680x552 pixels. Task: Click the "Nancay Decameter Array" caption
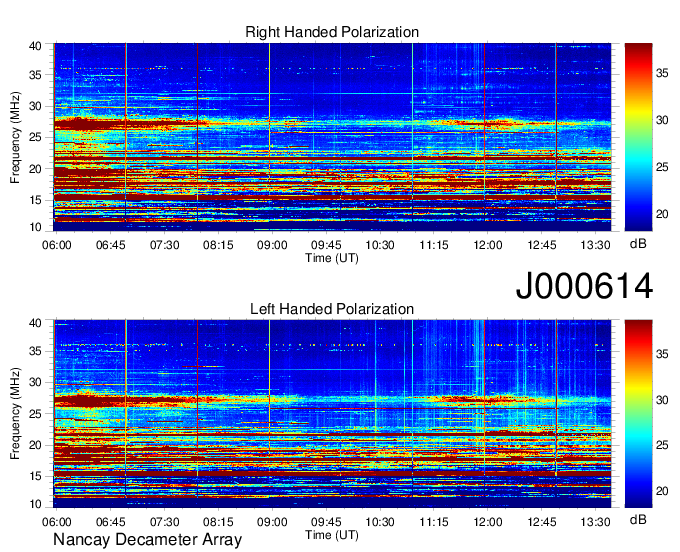[147, 539]
